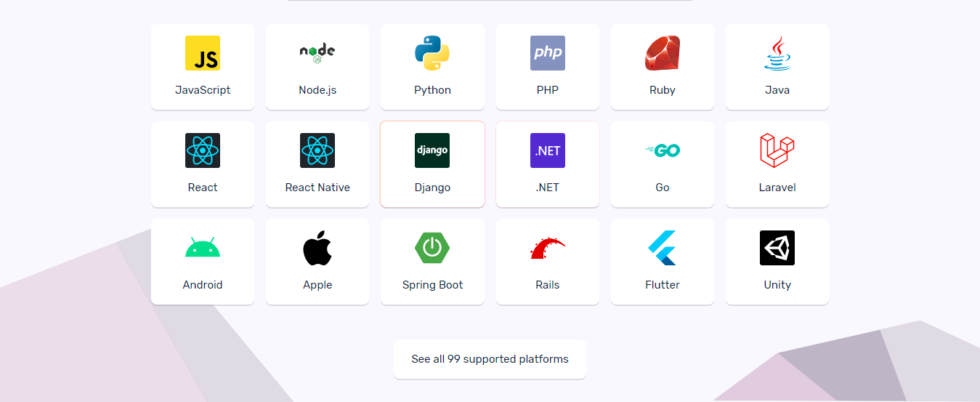Viewport: 980px width, 402px height.
Task: Select the Java coffee cup icon
Action: pyautogui.click(x=777, y=53)
